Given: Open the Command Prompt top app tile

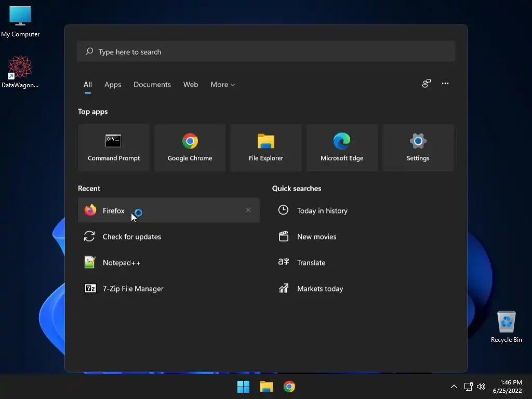Looking at the screenshot, I should click(x=114, y=148).
